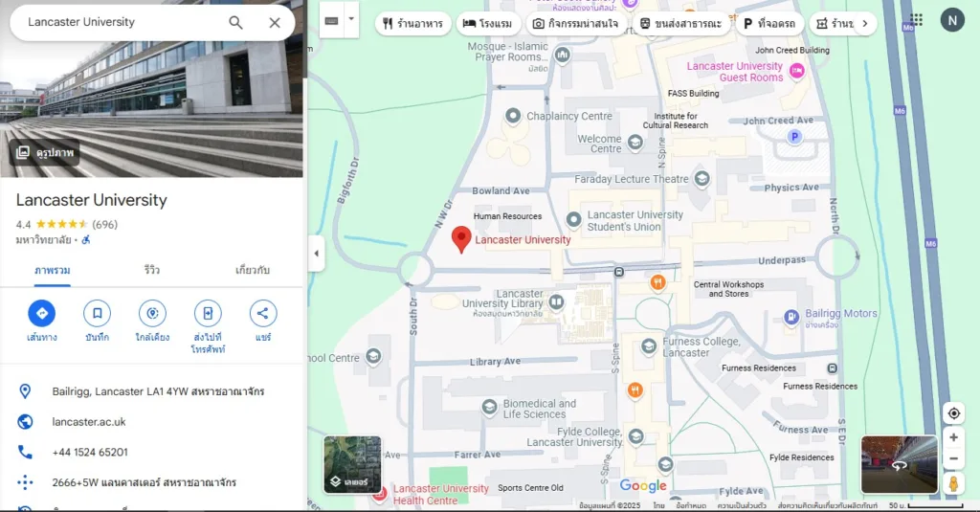This screenshot has height=512, width=980.
Task: Zoom out the map with minus button
Action: click(x=953, y=459)
